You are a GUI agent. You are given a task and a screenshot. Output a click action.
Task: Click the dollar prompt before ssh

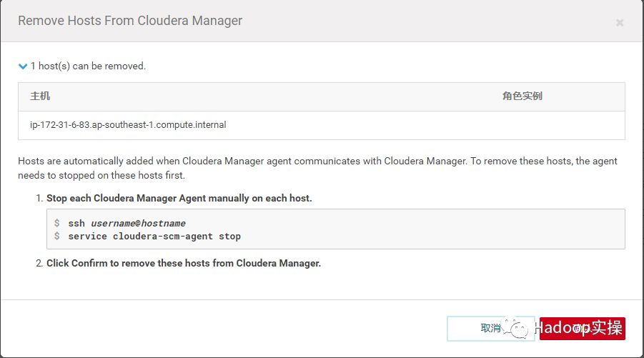click(56, 223)
